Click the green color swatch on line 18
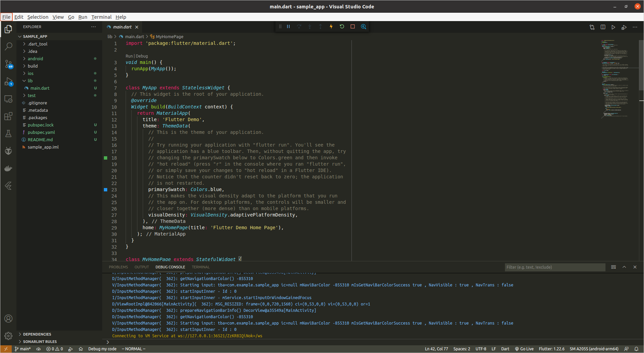Viewport: 644px width, 353px height. click(106, 158)
